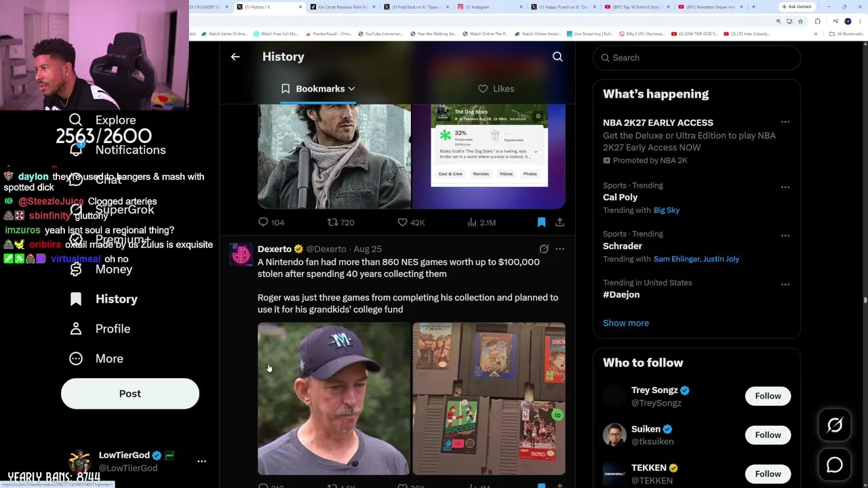Viewport: 868px width, 488px height.
Task: Select the Bookmarks tab
Action: [x=319, y=89]
